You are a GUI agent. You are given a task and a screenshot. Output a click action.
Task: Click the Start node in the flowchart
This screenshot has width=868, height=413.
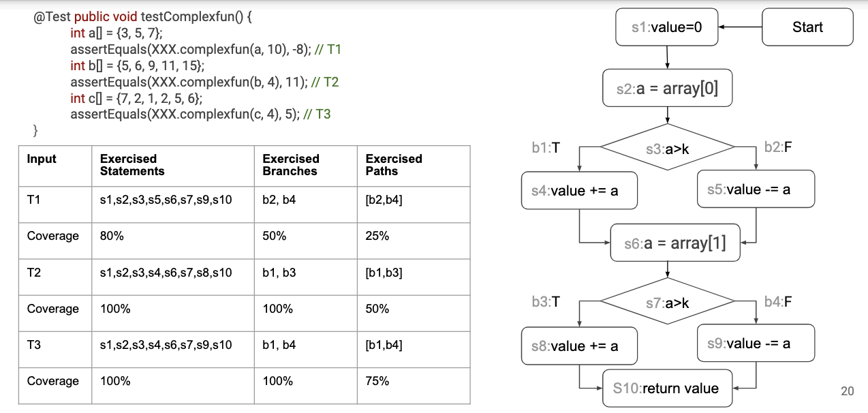[807, 27]
